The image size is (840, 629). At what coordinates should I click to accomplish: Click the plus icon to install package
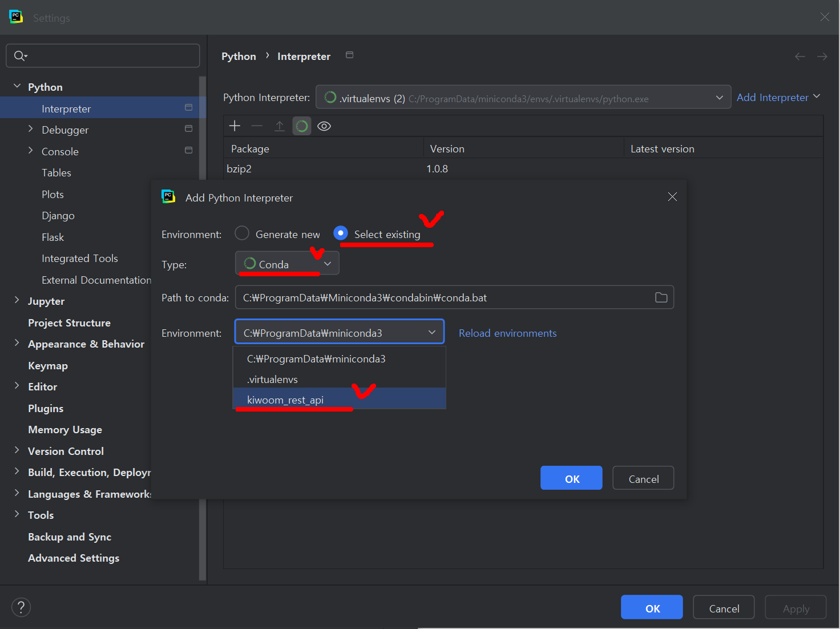click(x=235, y=126)
